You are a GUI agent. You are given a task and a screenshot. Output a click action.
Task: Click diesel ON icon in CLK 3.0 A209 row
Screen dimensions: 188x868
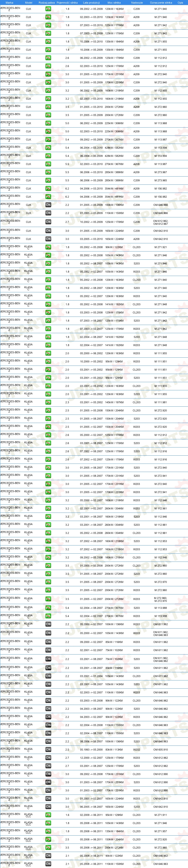pyautogui.click(x=48, y=239)
